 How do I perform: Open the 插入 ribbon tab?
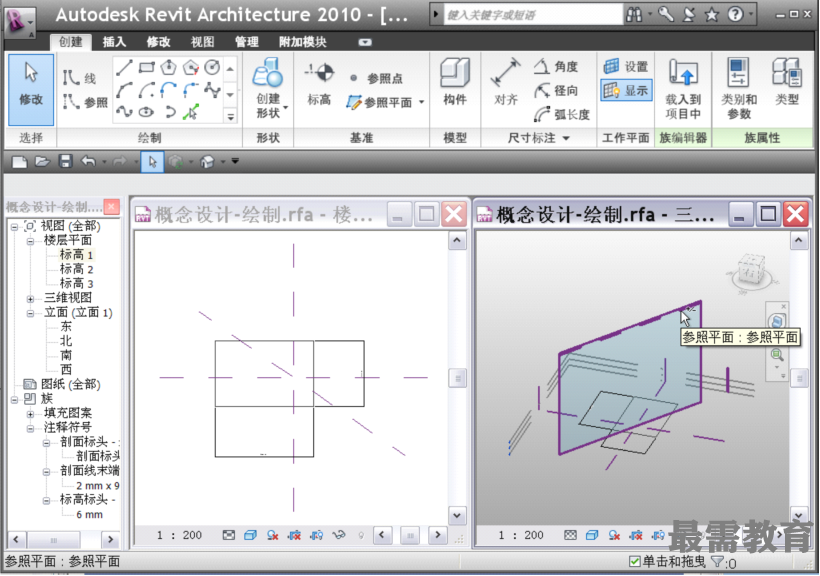(114, 42)
